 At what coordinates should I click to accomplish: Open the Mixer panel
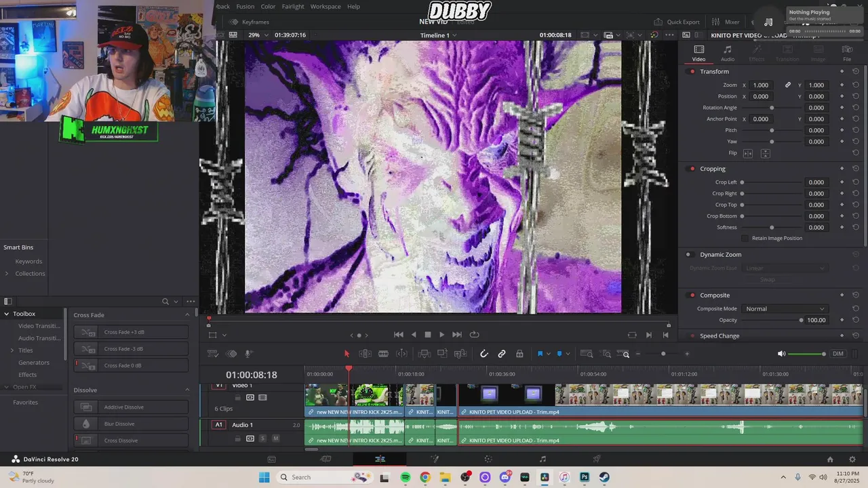726,22
